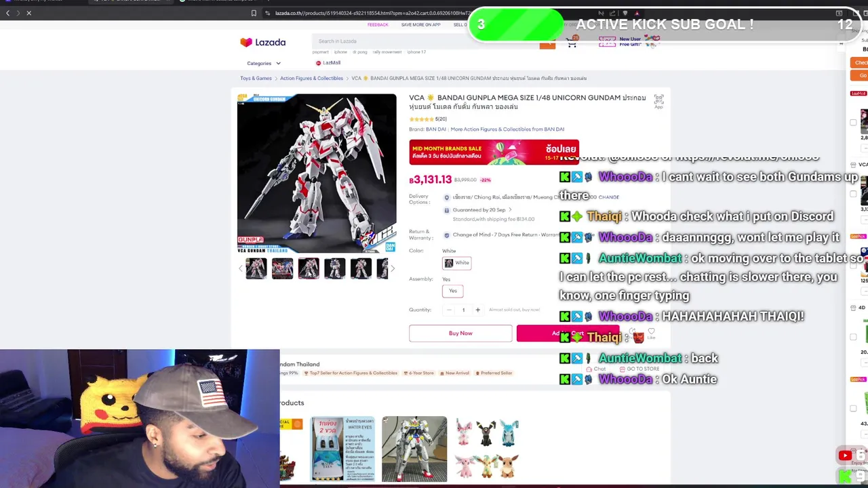
Task: Click the delivery location pin icon
Action: click(x=446, y=197)
